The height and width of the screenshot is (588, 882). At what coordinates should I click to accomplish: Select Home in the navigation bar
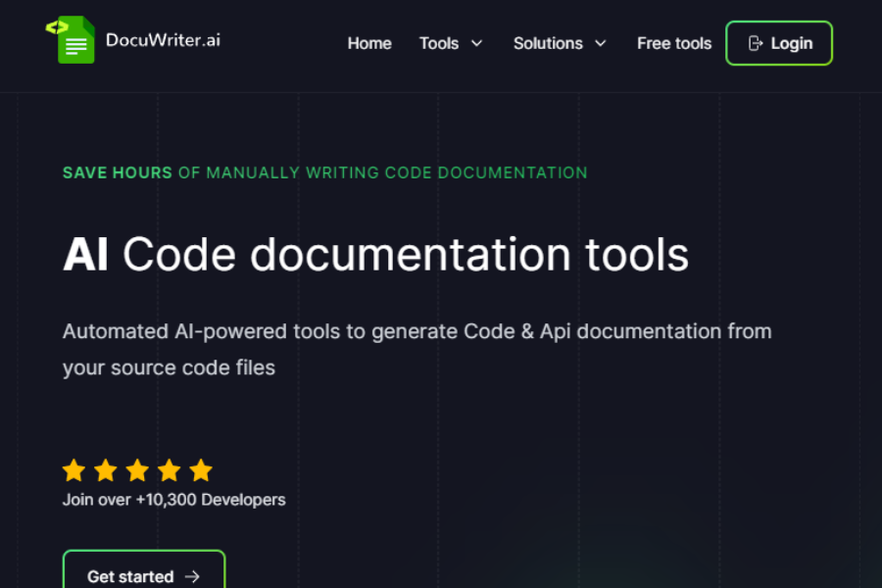(369, 43)
